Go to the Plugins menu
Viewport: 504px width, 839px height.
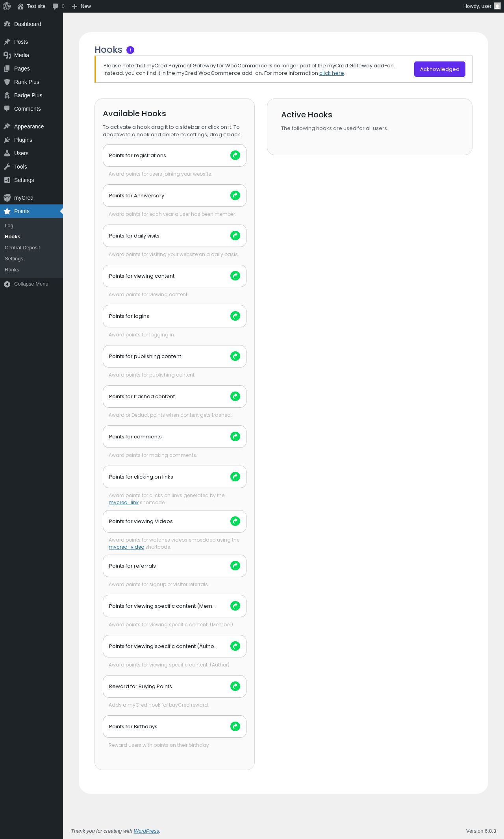(x=23, y=140)
